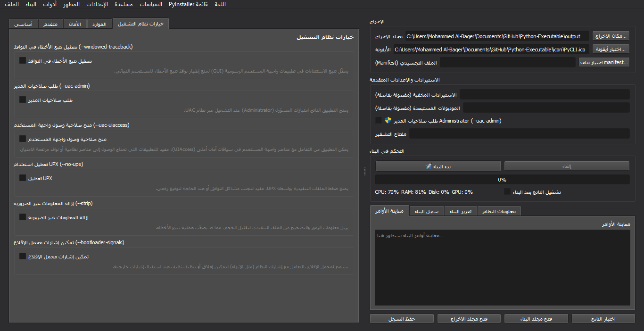Click the build progress bar showing 0%
The width and height of the screenshot is (644, 331).
(502, 180)
